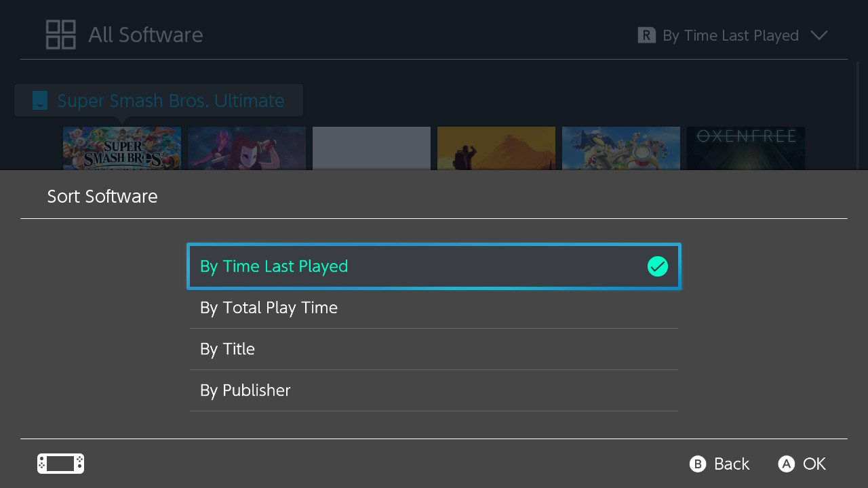Viewport: 868px width, 488px height.
Task: Click the chevron next to By Time Last Played
Action: pyautogui.click(x=819, y=35)
